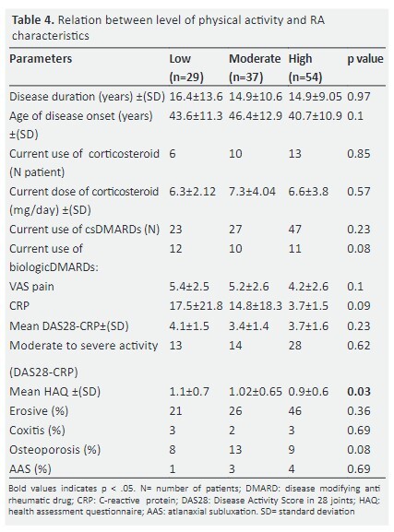
Task: Click the Current use of csDMARDs row
Action: tap(197, 230)
